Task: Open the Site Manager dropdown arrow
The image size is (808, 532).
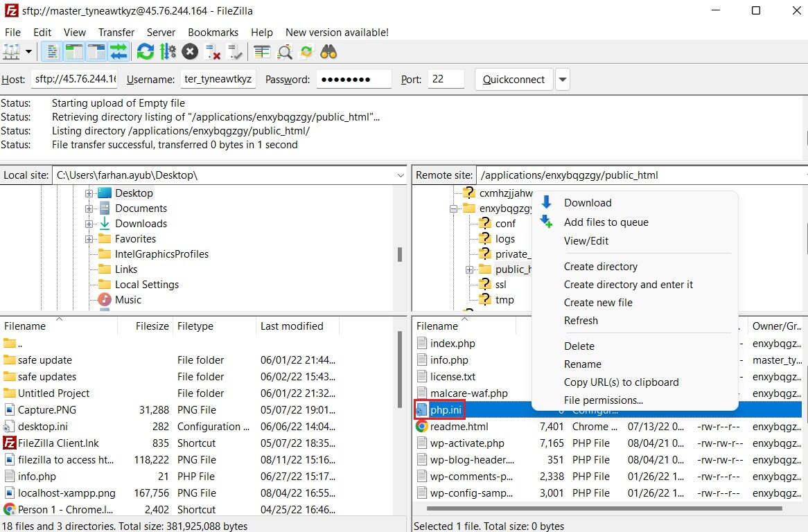Action: (28, 51)
